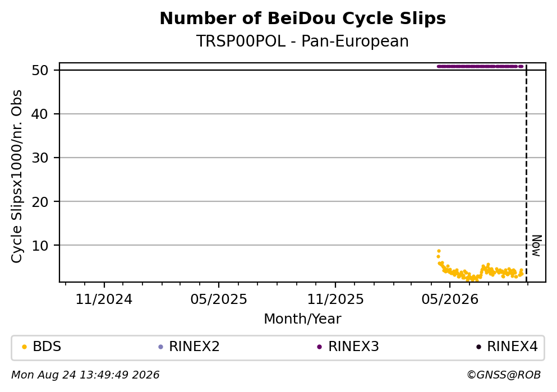Click the purple RINEX3 legend dot

(319, 347)
